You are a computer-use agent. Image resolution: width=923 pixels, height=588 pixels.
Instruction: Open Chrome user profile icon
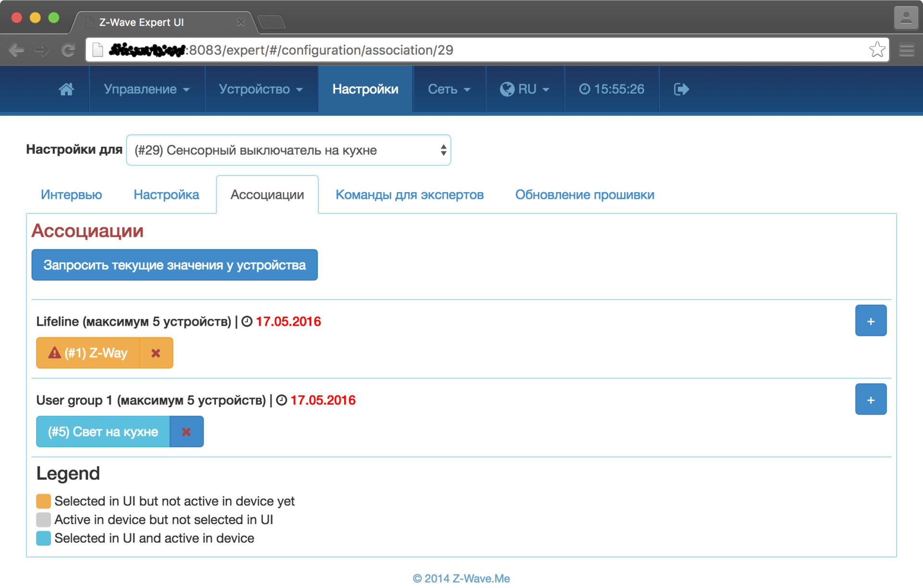906,18
